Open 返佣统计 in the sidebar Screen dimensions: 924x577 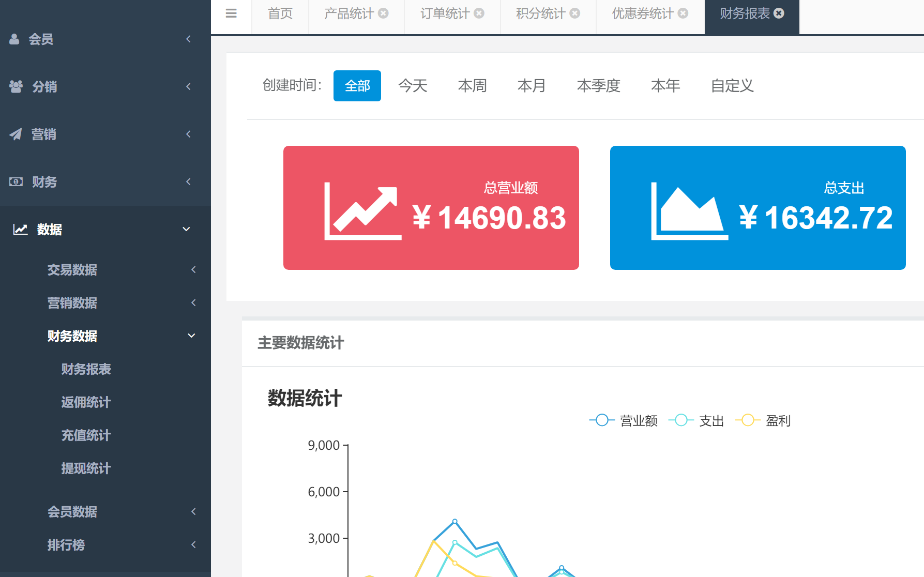(x=86, y=402)
